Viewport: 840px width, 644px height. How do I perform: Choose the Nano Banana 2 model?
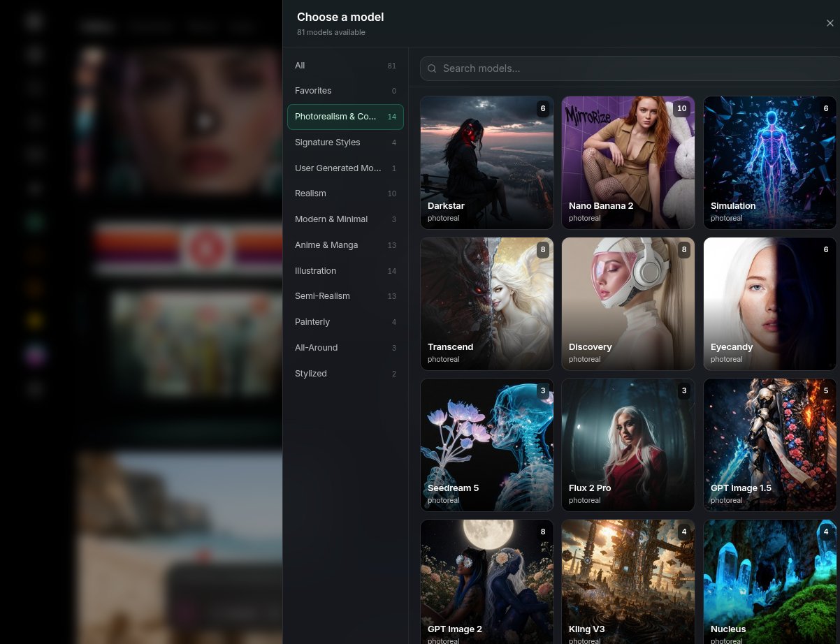tap(628, 163)
